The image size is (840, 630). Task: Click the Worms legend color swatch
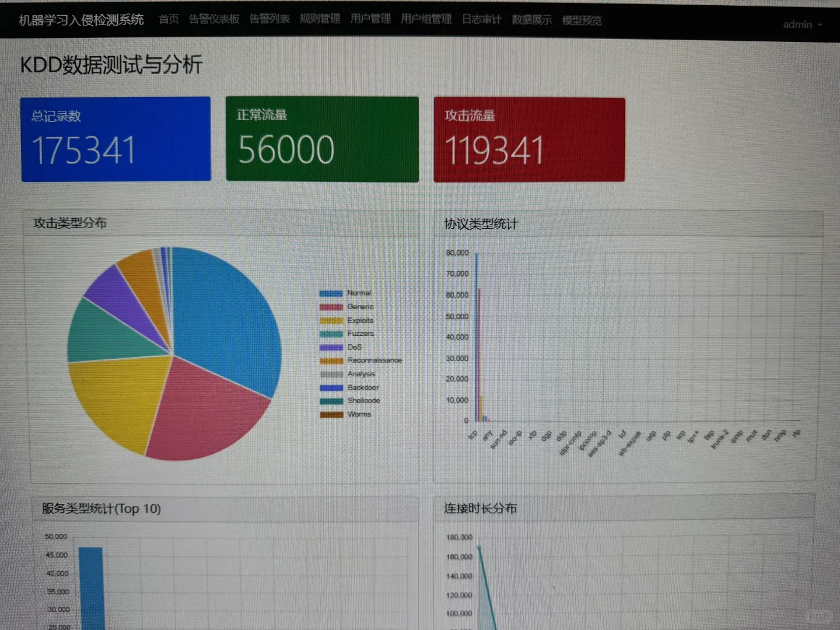[x=331, y=415]
